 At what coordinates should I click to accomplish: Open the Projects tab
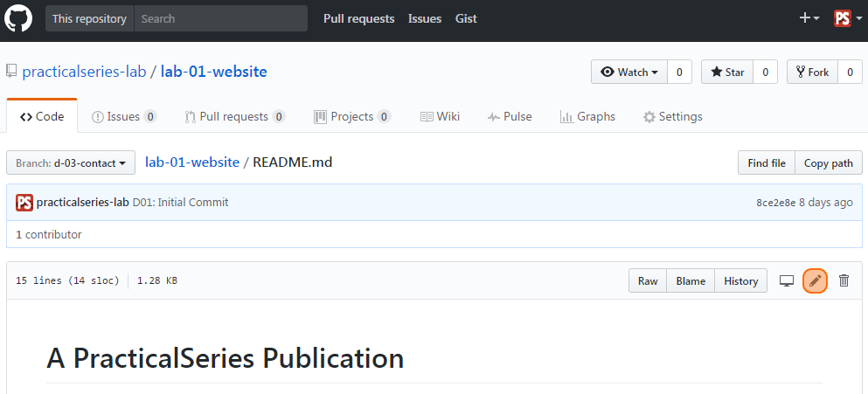tap(352, 116)
